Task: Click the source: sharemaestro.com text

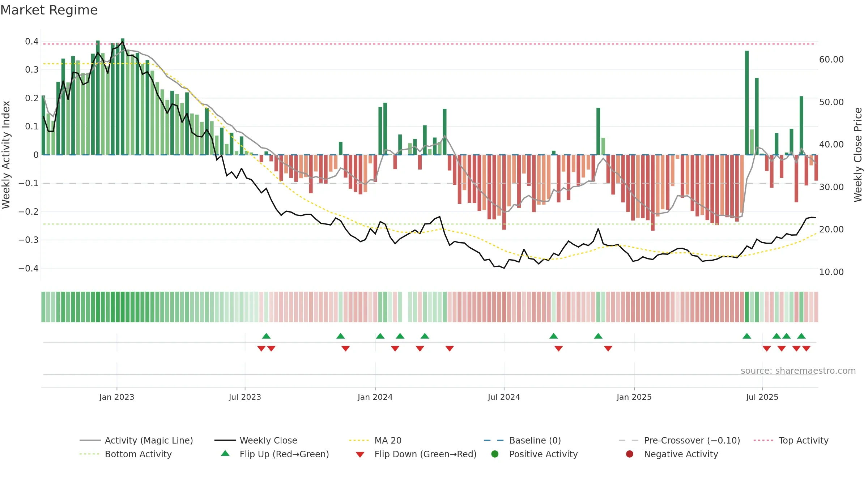Action: click(x=798, y=371)
